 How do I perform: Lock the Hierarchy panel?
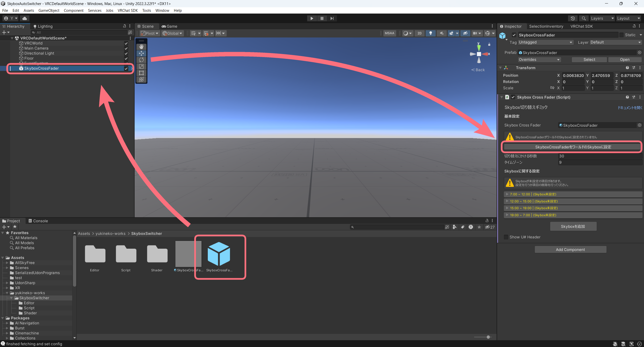click(124, 26)
